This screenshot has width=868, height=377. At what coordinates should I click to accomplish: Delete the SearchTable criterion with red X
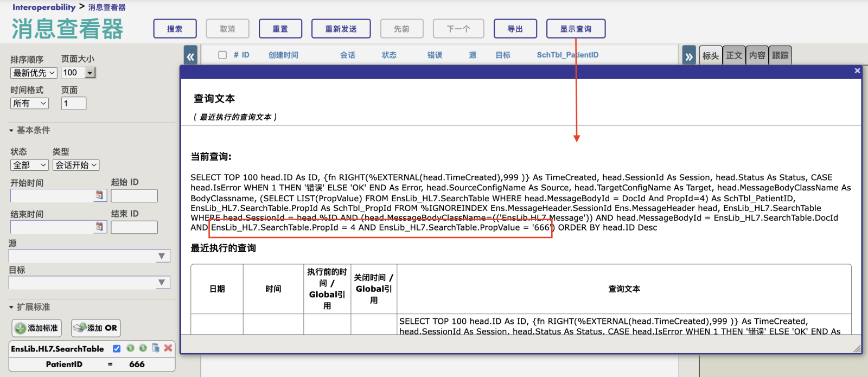pyautogui.click(x=168, y=348)
